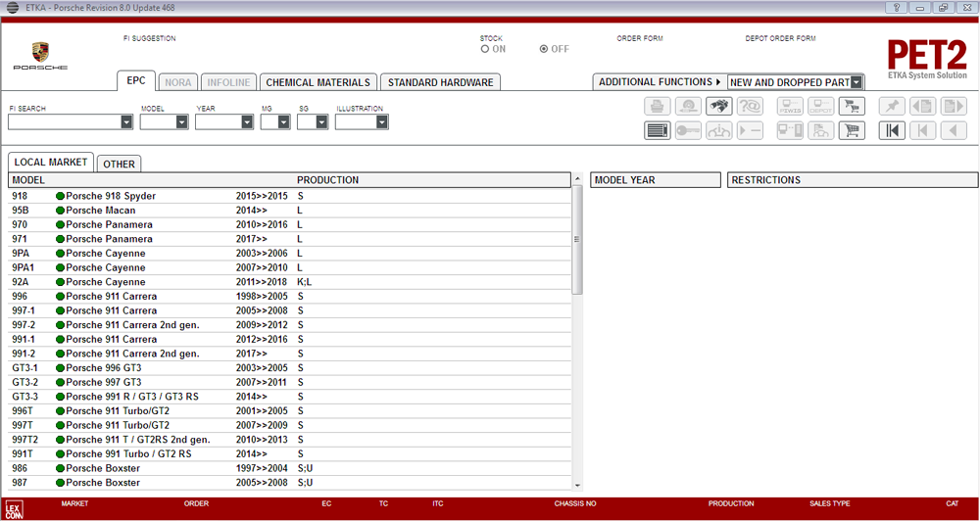Switch to the EPC tab
This screenshot has height=521, width=980.
coord(136,81)
